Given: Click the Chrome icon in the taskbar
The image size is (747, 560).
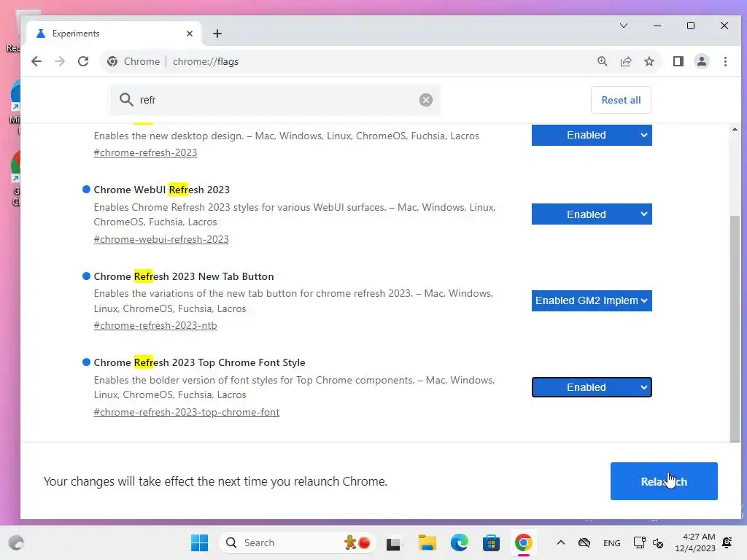Looking at the screenshot, I should (523, 542).
